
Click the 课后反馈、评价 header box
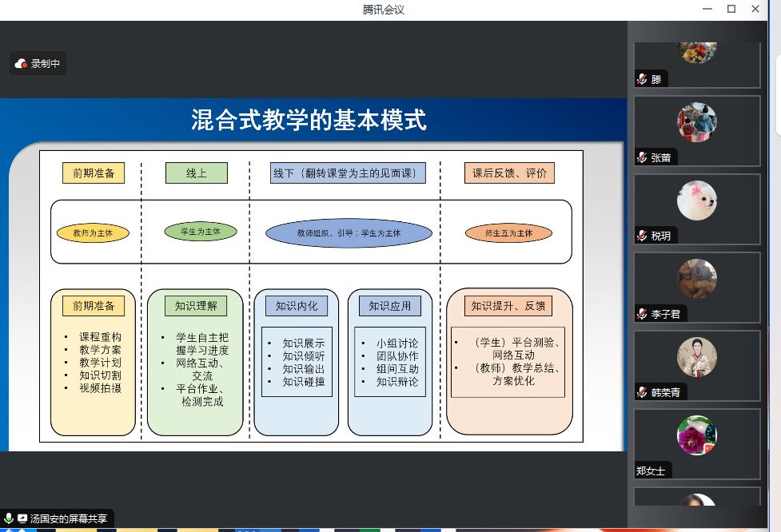coord(509,173)
